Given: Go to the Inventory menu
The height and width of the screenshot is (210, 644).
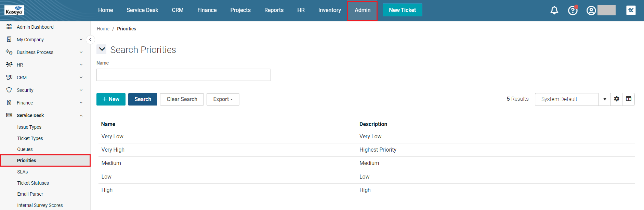Looking at the screenshot, I should tap(329, 10).
